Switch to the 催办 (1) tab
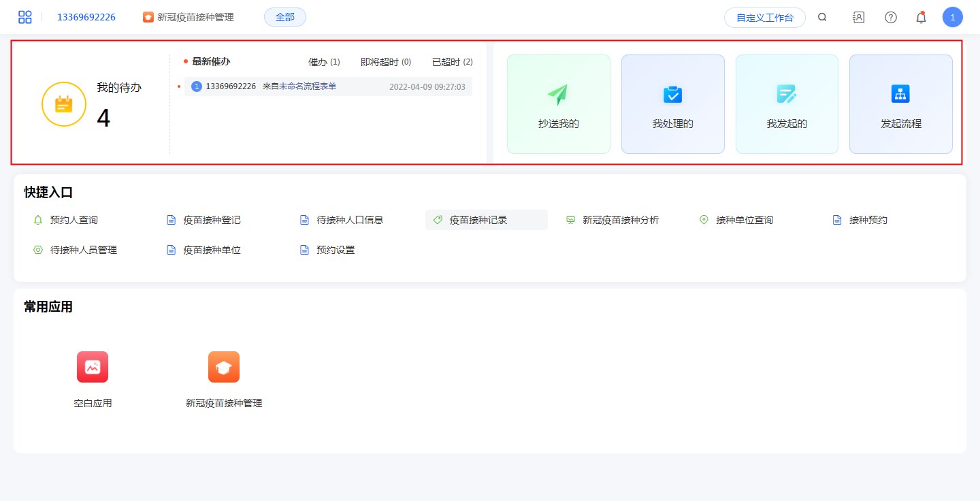This screenshot has width=980, height=501. pos(324,62)
